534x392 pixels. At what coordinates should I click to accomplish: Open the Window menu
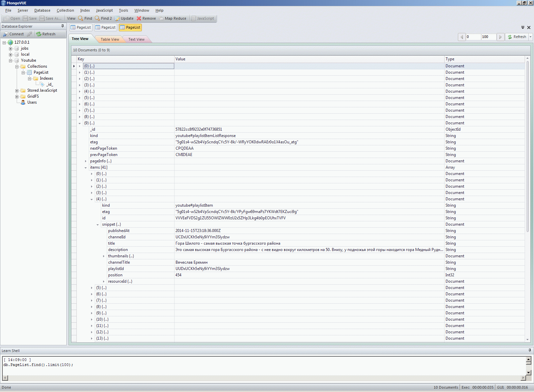[x=142, y=10]
